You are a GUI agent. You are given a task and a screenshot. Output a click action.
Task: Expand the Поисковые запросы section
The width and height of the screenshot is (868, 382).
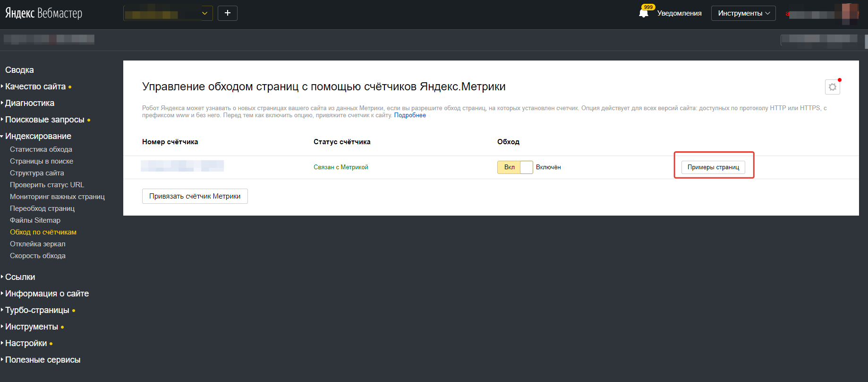point(45,120)
